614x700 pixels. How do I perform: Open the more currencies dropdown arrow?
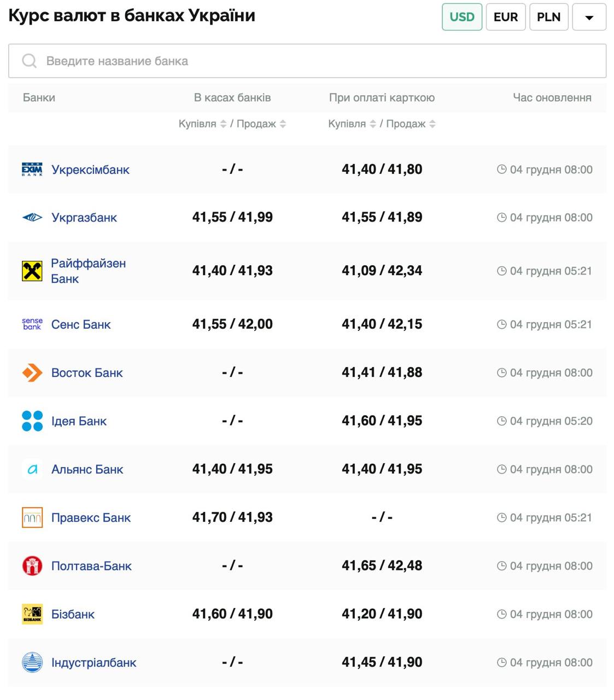coord(589,17)
